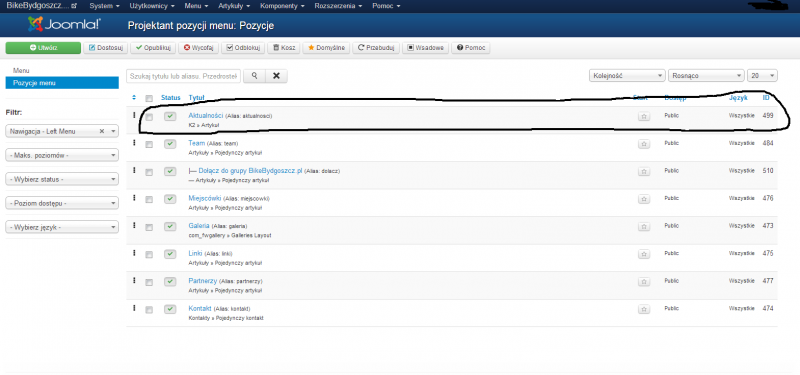
Task: Open the BikeBydgoszcz site link
Action: (x=41, y=6)
